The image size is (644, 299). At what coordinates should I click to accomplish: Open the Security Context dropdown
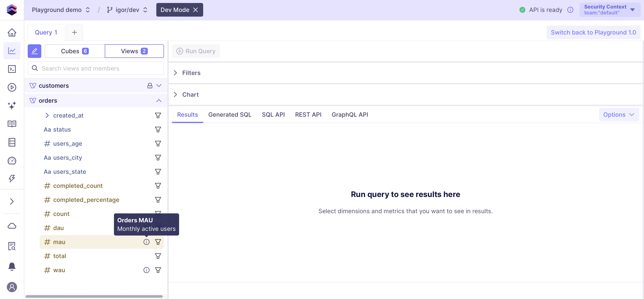tap(610, 10)
